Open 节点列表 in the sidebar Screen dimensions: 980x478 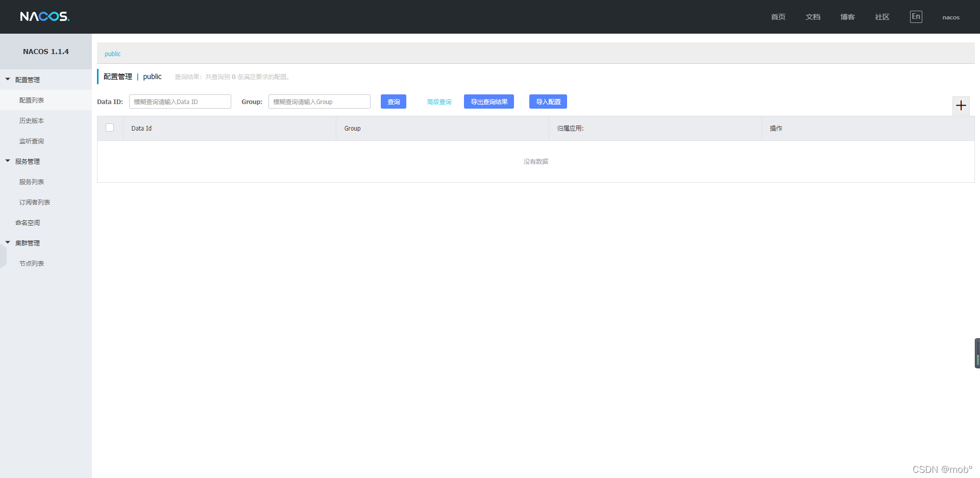click(x=32, y=263)
